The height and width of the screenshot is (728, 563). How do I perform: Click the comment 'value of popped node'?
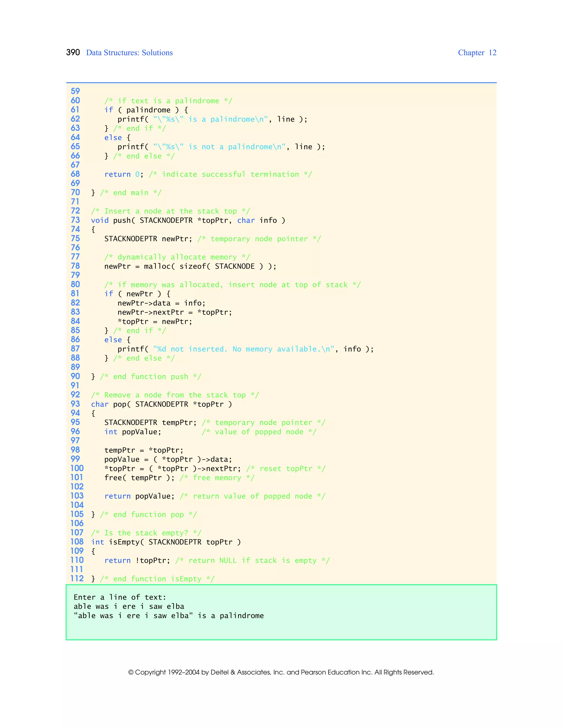pyautogui.click(x=259, y=432)
